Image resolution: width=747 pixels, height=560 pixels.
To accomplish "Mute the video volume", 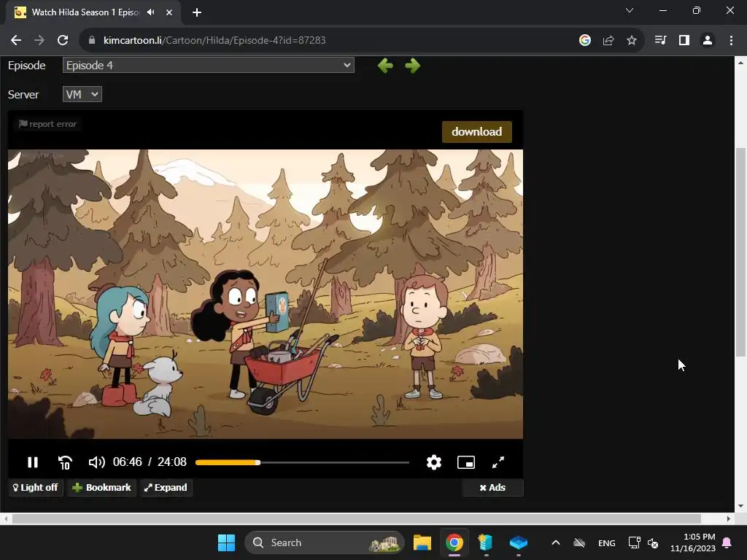I will pyautogui.click(x=97, y=462).
